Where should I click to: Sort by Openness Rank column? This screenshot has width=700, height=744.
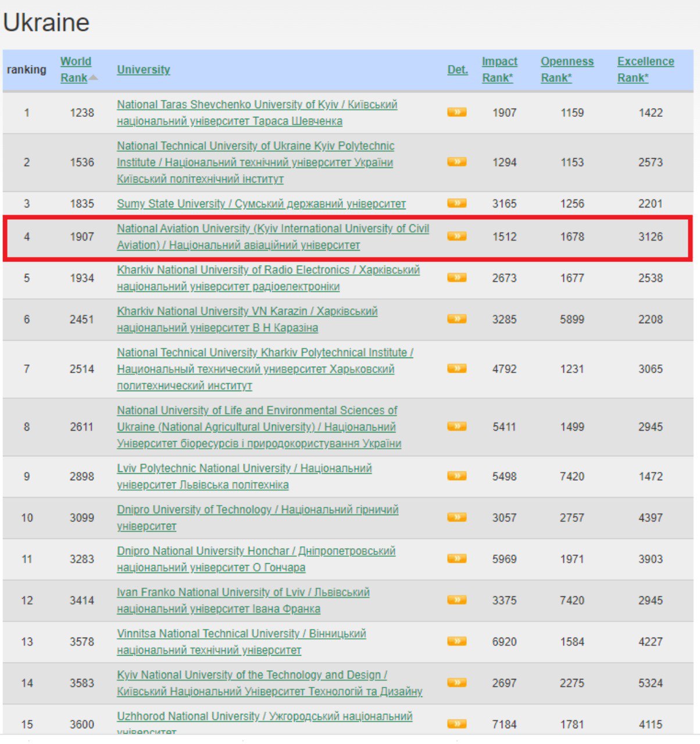point(567,69)
